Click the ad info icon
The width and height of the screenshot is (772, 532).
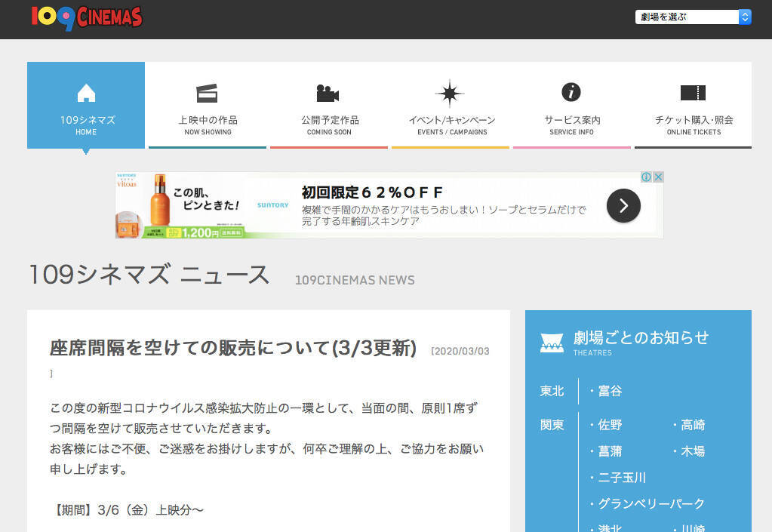point(646,177)
